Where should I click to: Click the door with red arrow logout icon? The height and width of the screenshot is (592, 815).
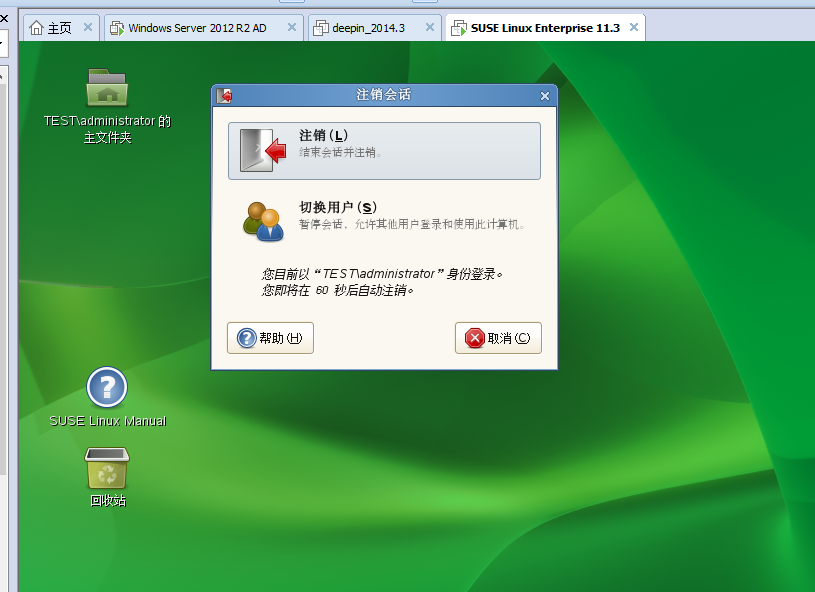(x=263, y=151)
